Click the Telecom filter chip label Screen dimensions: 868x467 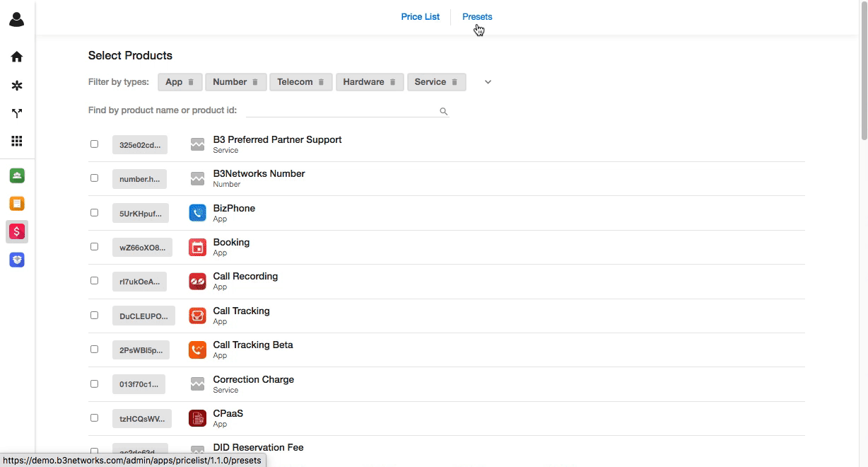coord(295,82)
